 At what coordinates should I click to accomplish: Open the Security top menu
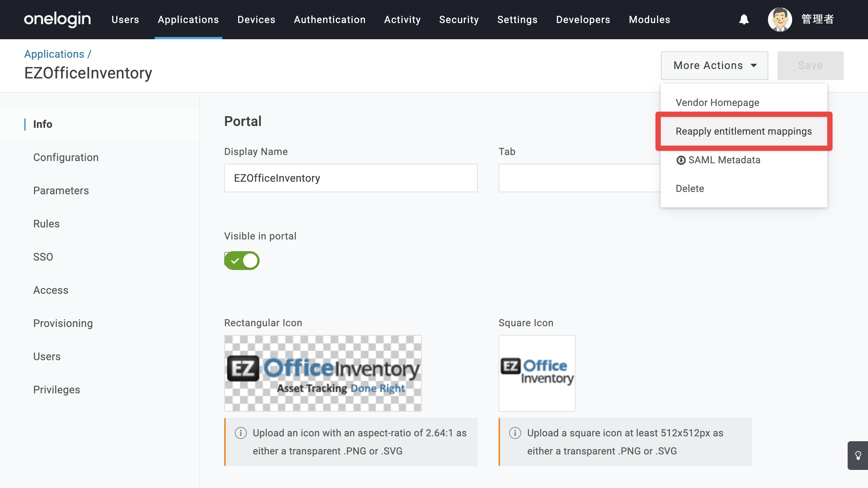pos(459,20)
